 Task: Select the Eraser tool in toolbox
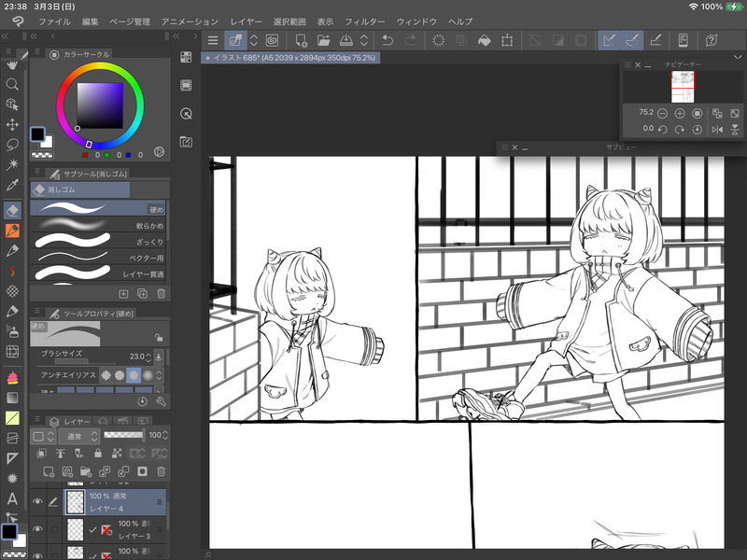tap(12, 209)
